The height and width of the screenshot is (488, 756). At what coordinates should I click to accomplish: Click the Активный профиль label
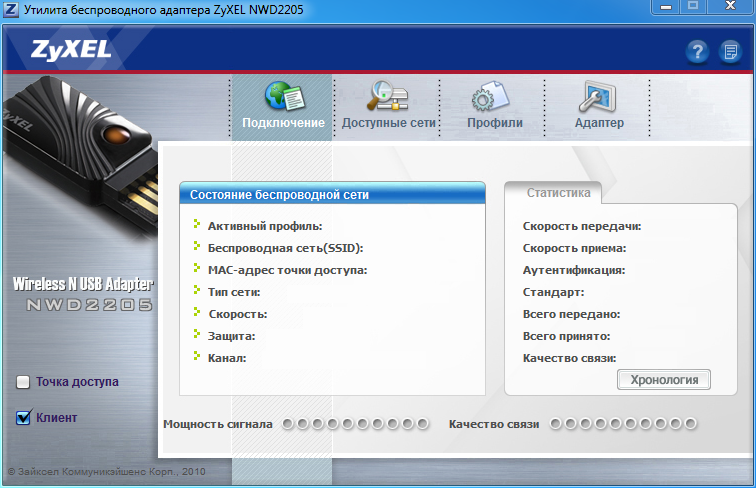pos(265,226)
